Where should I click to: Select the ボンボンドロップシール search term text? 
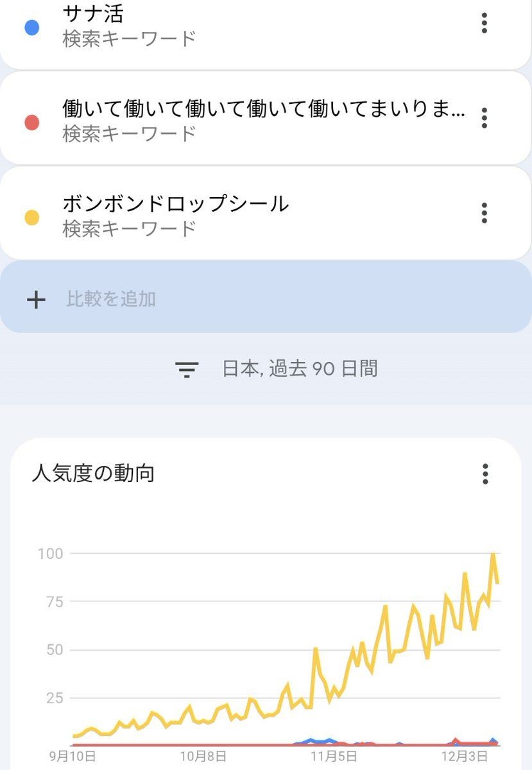(175, 204)
